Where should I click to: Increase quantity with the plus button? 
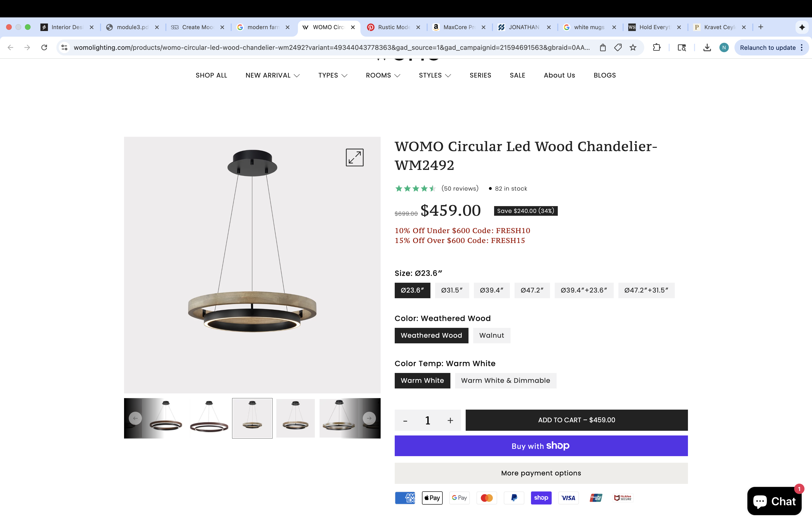[x=450, y=421]
